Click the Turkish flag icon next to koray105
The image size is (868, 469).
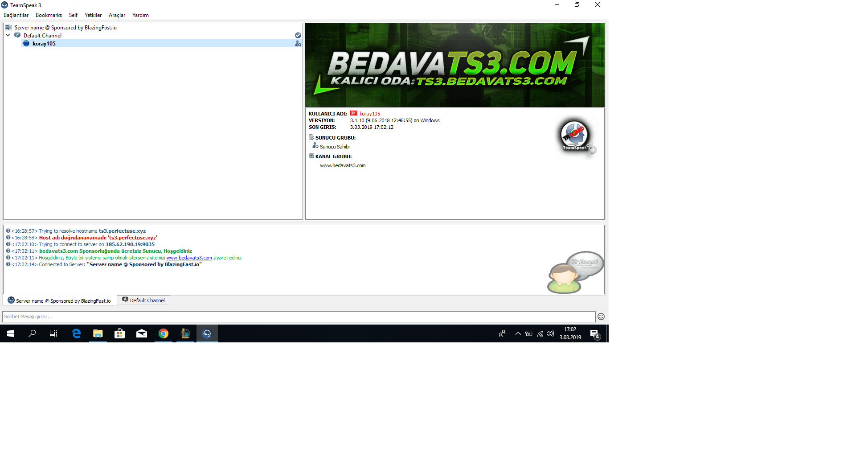click(x=354, y=113)
